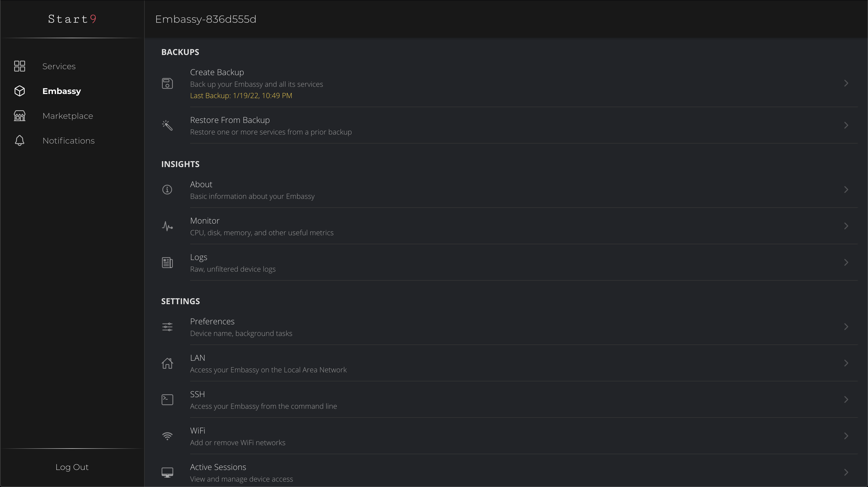Click the Preferences sliders icon
The height and width of the screenshot is (487, 868).
167,327
